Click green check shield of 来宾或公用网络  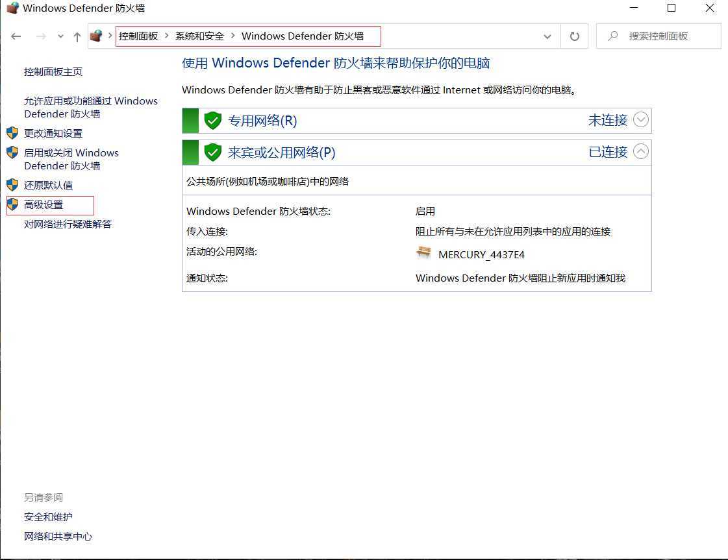212,152
